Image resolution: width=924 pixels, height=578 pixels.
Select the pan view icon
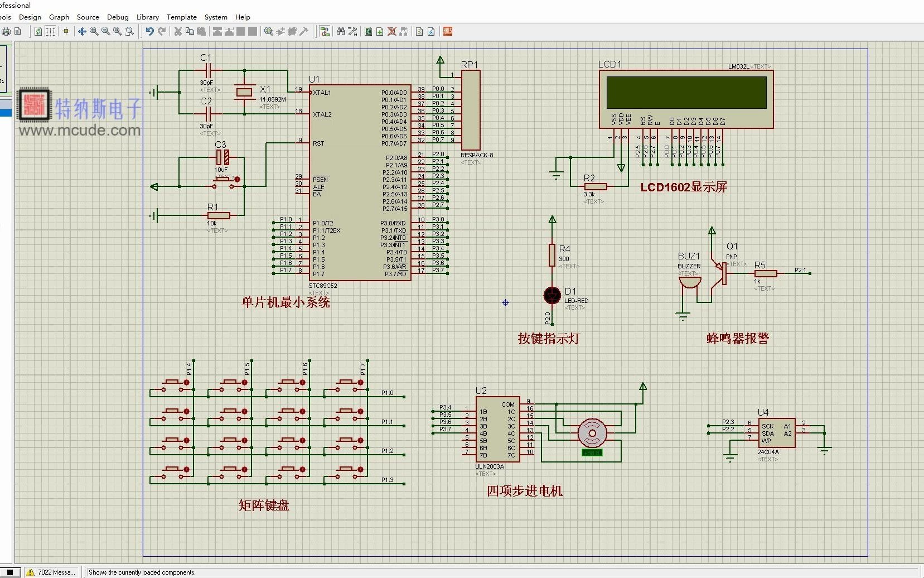pyautogui.click(x=82, y=32)
